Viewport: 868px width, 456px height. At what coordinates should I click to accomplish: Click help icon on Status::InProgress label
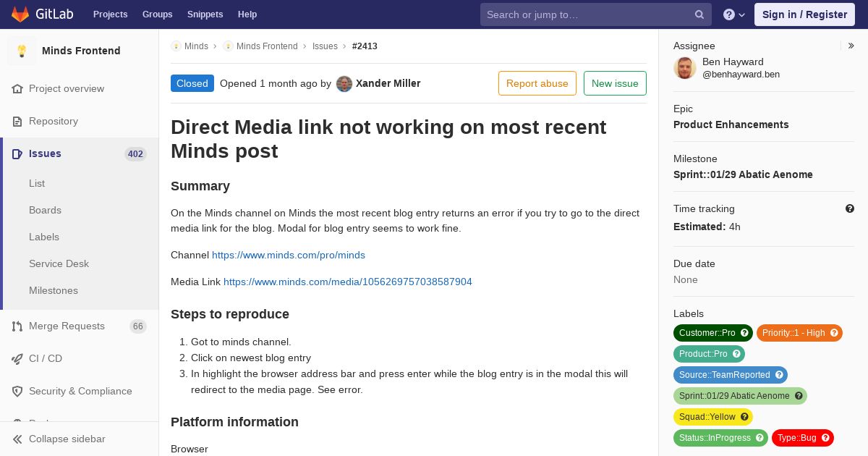(x=759, y=438)
